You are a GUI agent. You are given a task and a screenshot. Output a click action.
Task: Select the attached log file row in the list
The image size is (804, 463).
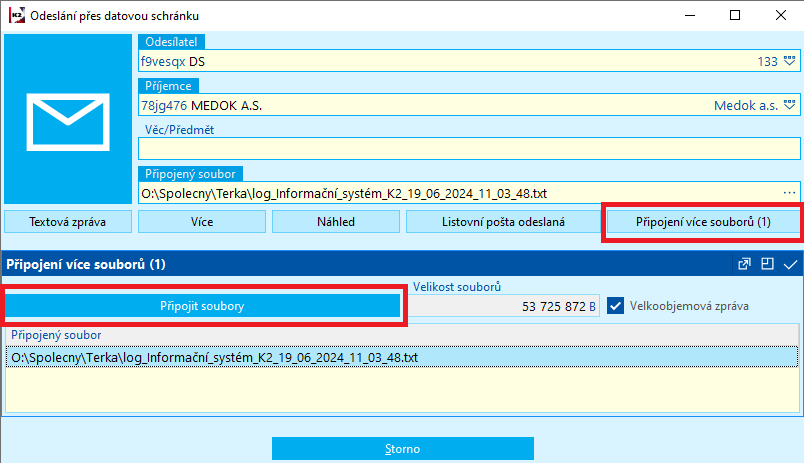click(402, 357)
